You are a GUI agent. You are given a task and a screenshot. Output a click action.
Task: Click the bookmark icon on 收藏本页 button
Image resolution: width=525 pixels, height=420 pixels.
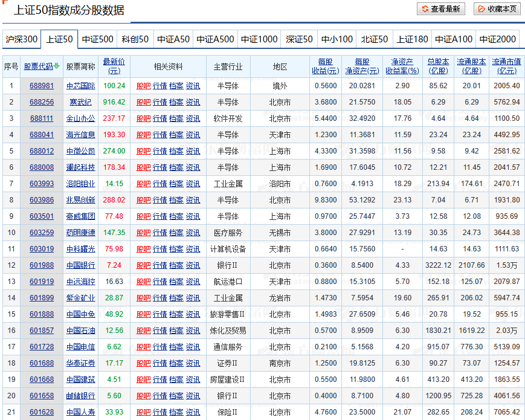click(x=482, y=8)
